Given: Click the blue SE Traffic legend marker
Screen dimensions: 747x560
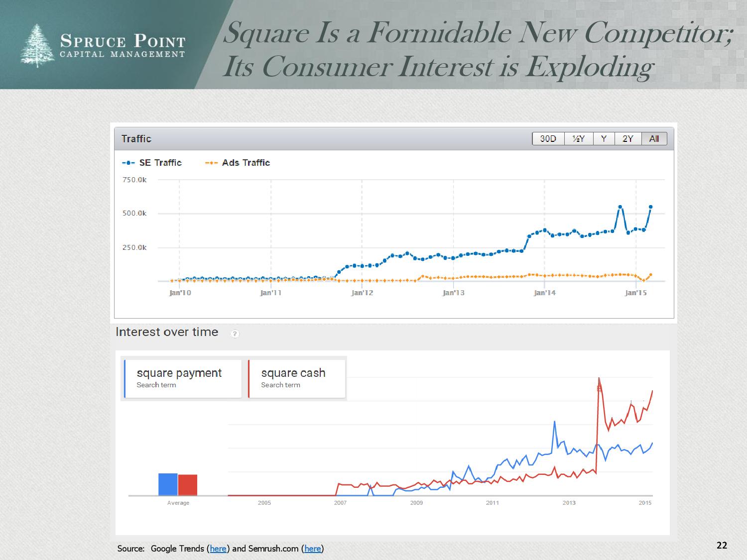Looking at the screenshot, I should coord(128,163).
